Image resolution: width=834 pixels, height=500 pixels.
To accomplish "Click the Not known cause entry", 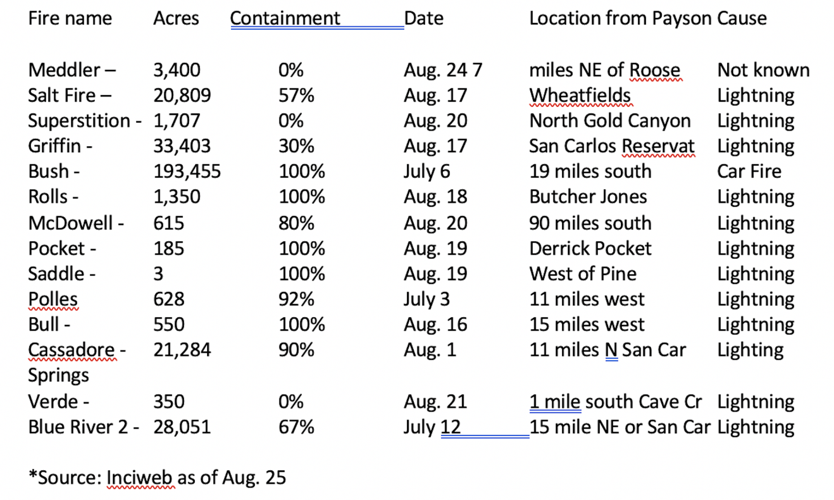I will pos(763,70).
